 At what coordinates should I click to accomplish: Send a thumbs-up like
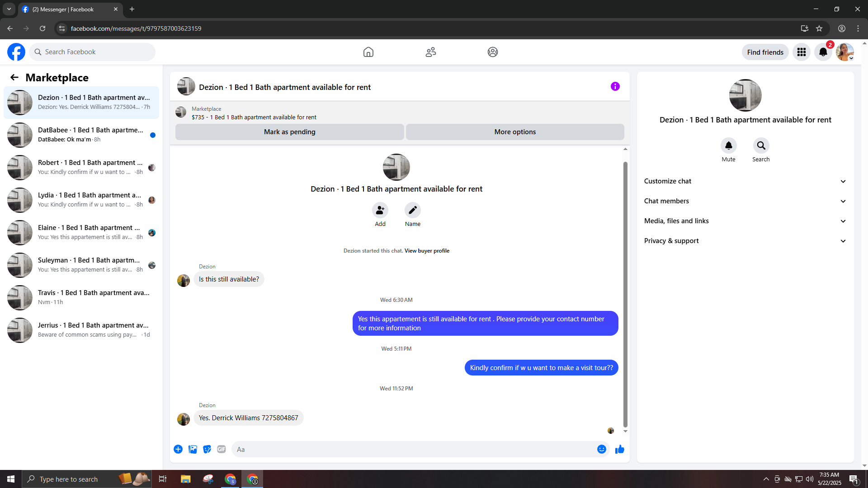click(x=620, y=449)
